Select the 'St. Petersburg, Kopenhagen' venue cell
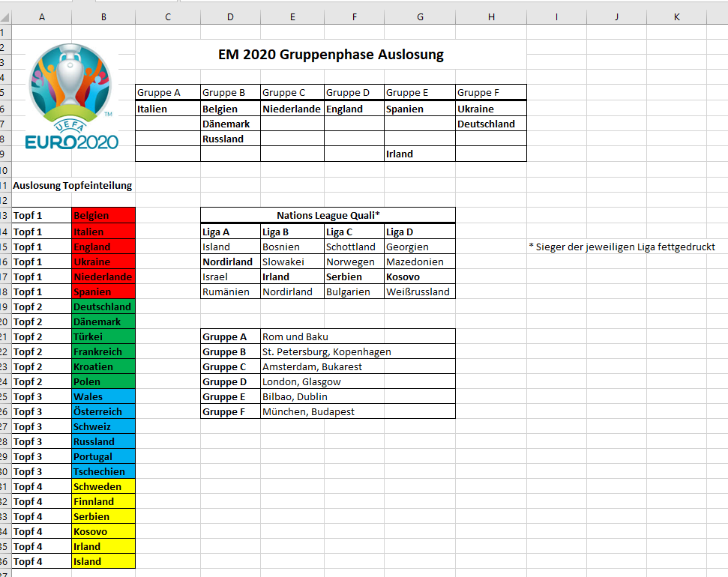Viewport: 728px width, 577px height. (x=358, y=351)
